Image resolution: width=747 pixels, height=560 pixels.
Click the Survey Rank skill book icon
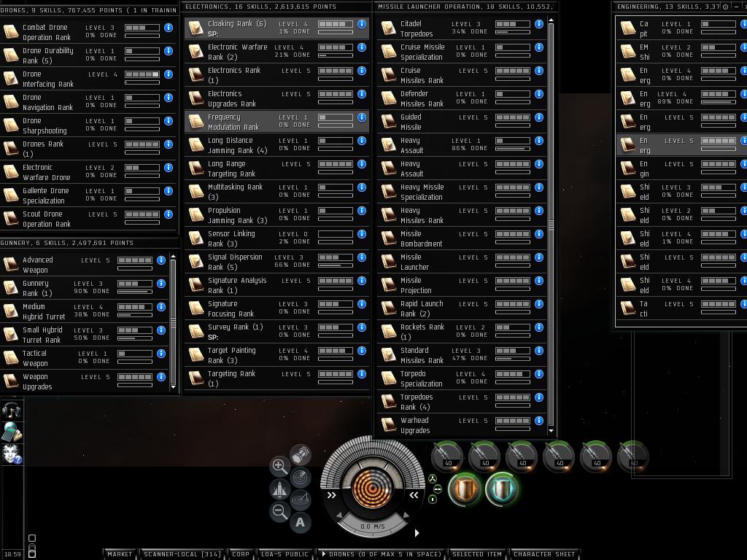196,332
